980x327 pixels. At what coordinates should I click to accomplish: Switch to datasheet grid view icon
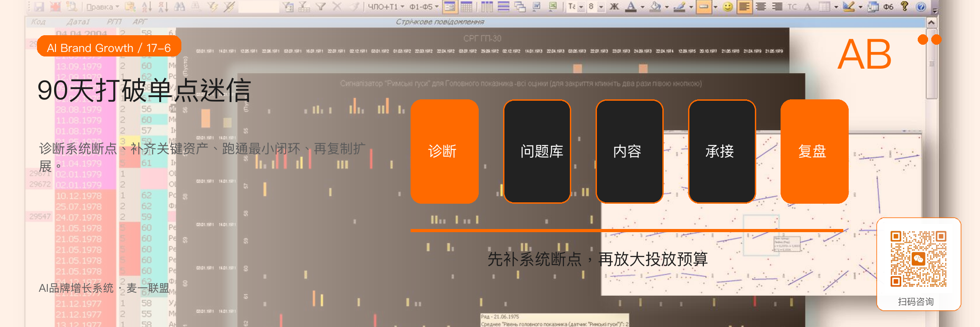pos(466,6)
